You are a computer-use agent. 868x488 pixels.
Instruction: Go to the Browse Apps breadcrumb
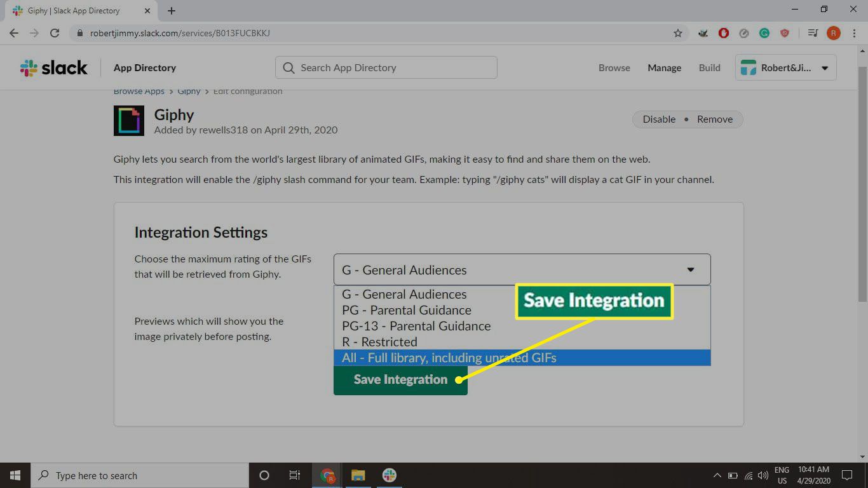[x=139, y=91]
